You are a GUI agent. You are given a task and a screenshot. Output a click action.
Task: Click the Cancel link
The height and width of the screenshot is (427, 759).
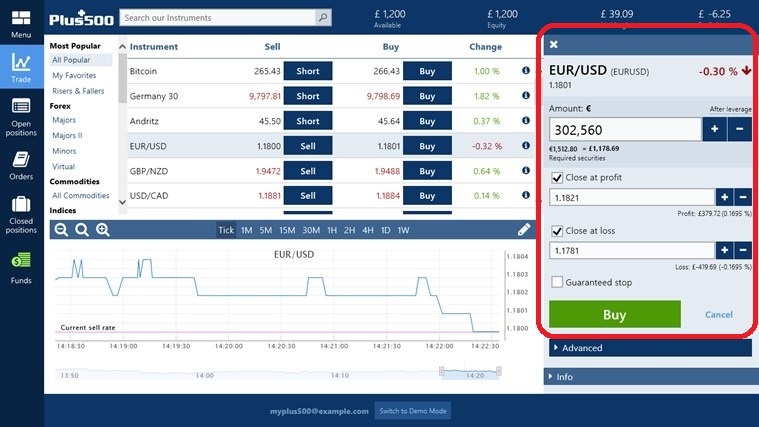pyautogui.click(x=718, y=315)
